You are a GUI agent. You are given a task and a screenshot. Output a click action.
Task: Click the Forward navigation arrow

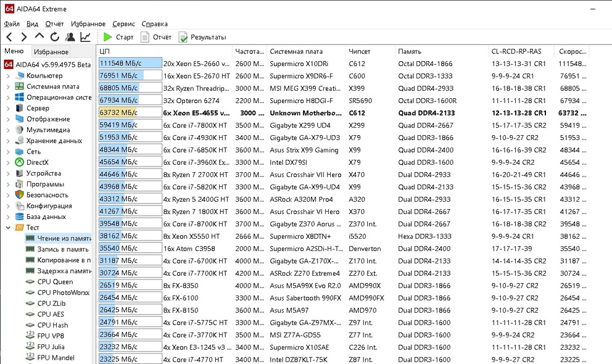(24, 37)
